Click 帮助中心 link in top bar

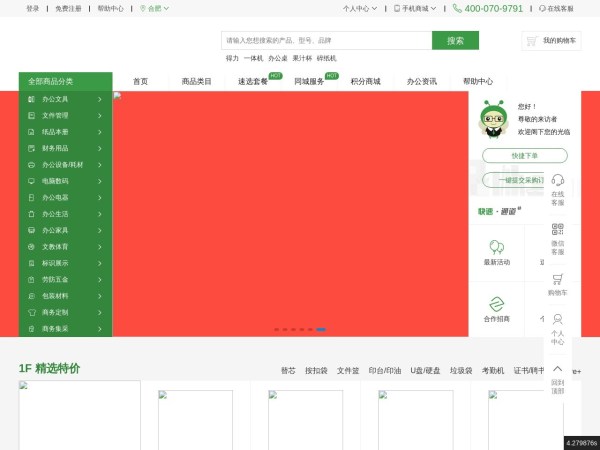111,8
